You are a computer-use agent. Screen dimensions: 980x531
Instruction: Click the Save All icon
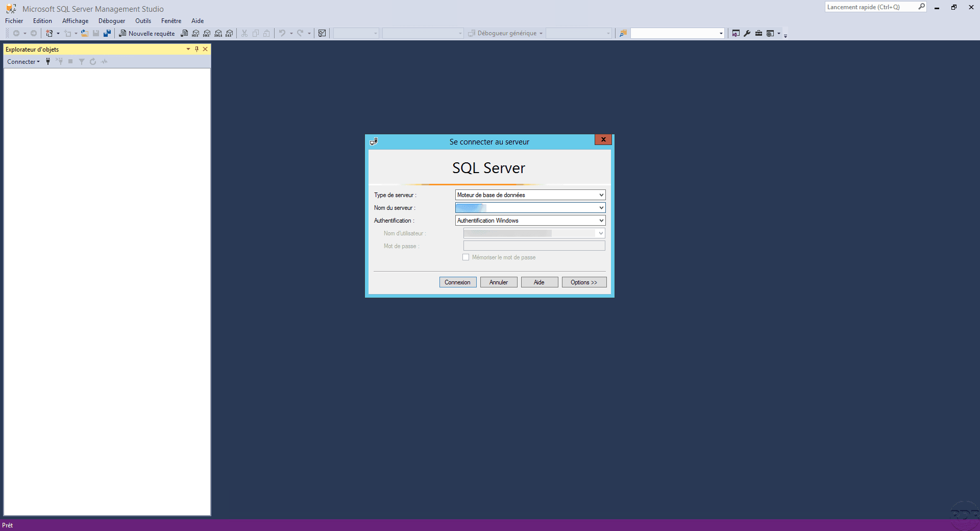click(x=107, y=33)
